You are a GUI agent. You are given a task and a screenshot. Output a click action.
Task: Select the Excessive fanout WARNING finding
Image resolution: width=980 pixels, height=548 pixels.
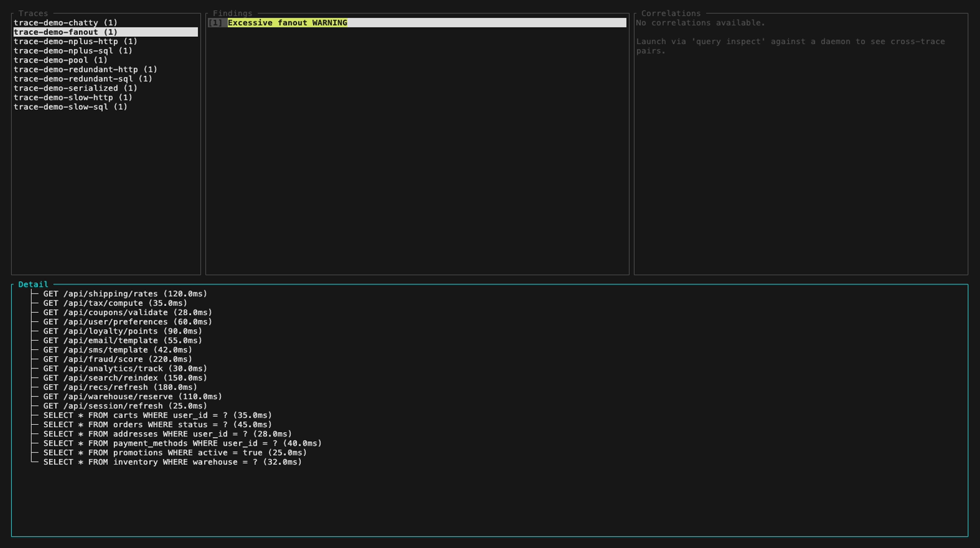[x=417, y=23]
